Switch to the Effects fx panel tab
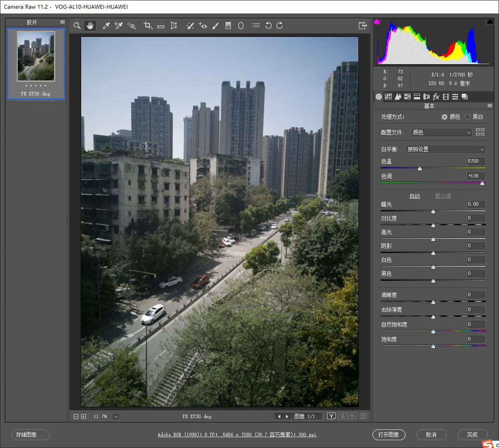 [x=436, y=97]
